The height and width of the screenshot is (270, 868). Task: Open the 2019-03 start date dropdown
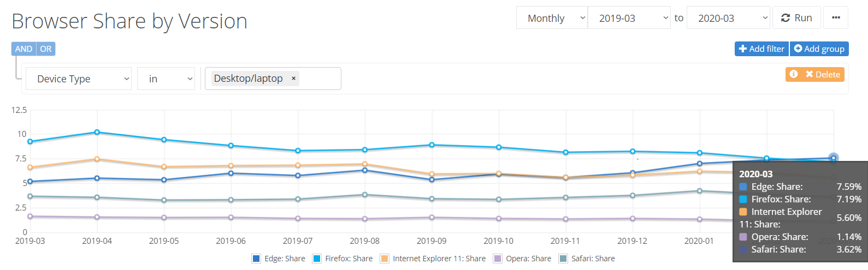point(629,18)
